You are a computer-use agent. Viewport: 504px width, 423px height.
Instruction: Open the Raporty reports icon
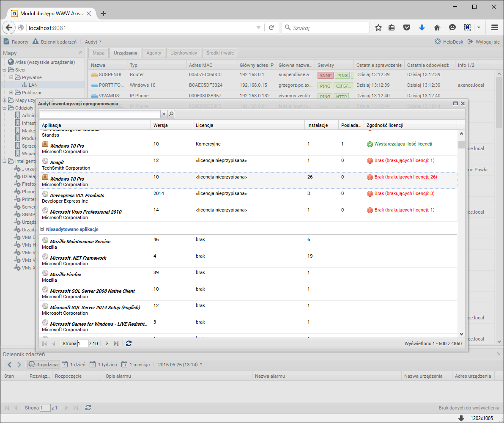coord(5,41)
